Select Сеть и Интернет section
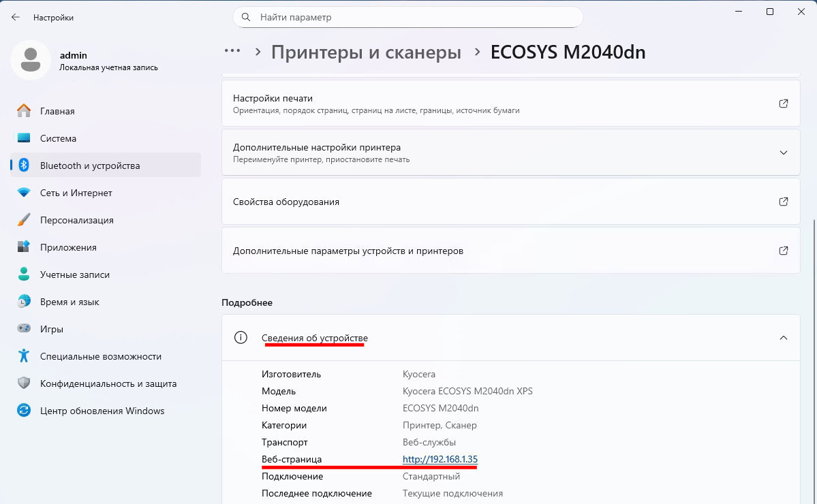This screenshot has height=504, width=817. click(x=105, y=193)
